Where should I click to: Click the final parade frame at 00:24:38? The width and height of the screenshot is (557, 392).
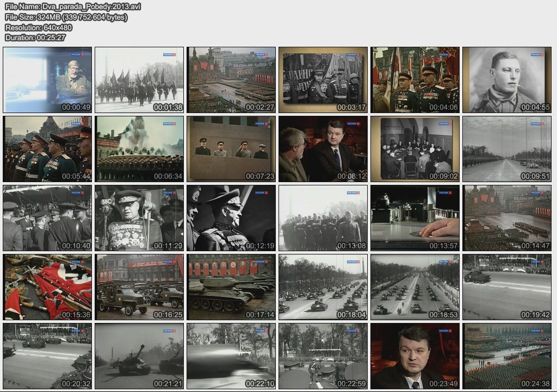pyautogui.click(x=507, y=356)
